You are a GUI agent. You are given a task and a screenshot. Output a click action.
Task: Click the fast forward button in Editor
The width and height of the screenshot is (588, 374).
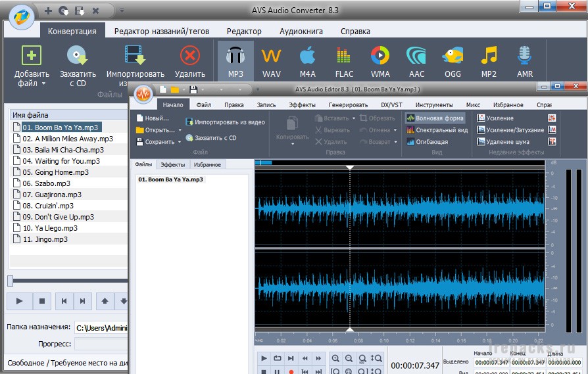point(318,358)
